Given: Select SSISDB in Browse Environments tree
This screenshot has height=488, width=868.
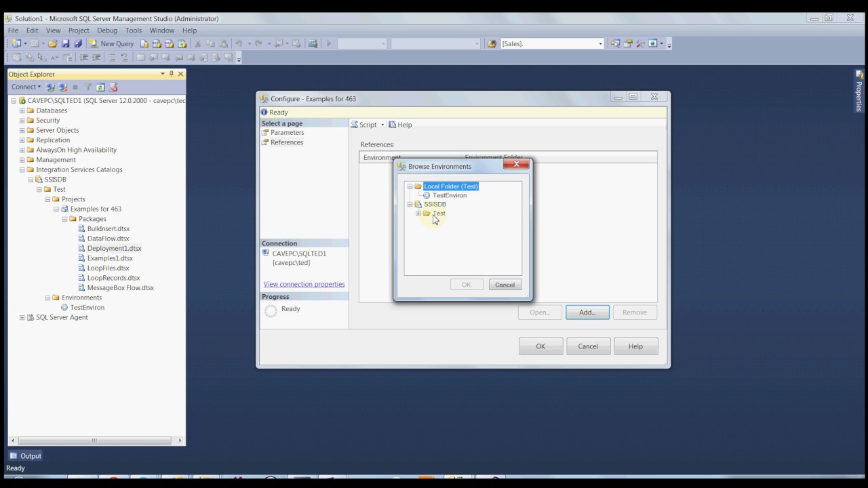Looking at the screenshot, I should coord(435,204).
